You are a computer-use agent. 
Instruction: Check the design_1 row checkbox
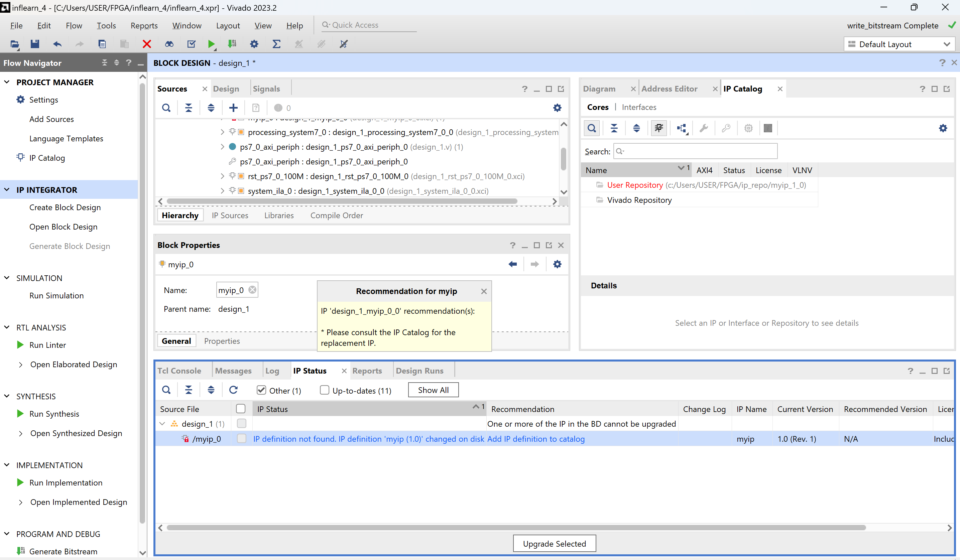[242, 423]
